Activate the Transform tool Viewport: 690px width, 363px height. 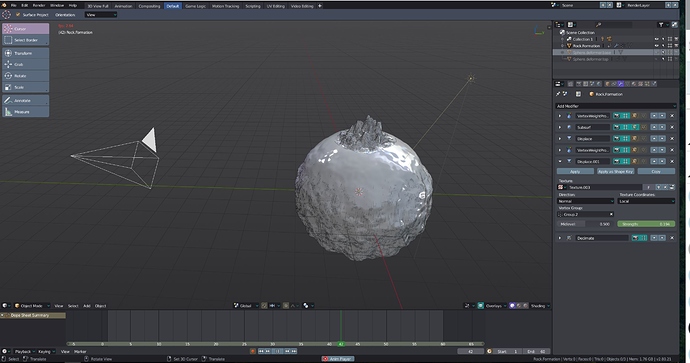pos(26,53)
